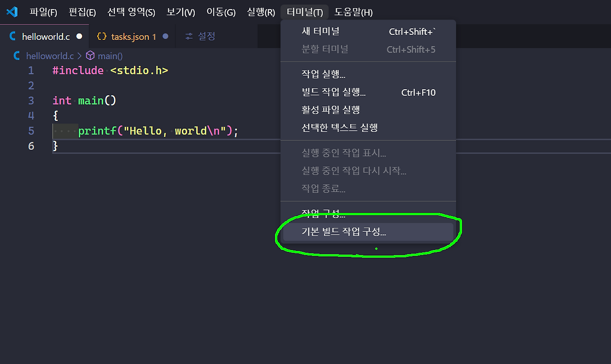Screen dimensions: 611x364
Task: Expand the helloworld.c breadcrumb entry
Action: click(x=50, y=56)
